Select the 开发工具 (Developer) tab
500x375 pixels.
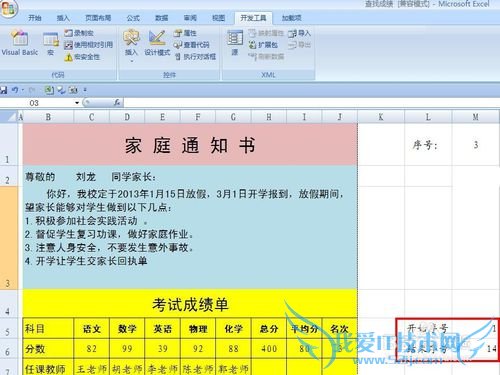pyautogui.click(x=253, y=18)
